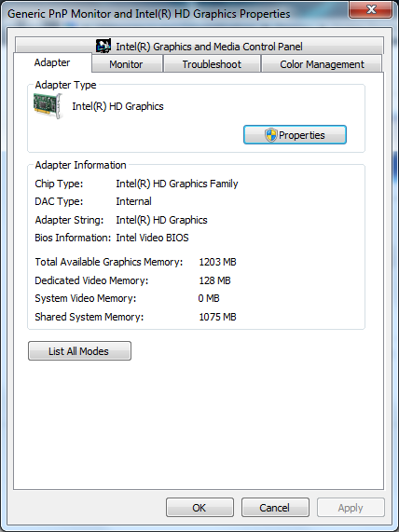This screenshot has width=399, height=532.
Task: Select the 'Intel(R) HD Graphics Family' chip value
Action: [x=177, y=184]
